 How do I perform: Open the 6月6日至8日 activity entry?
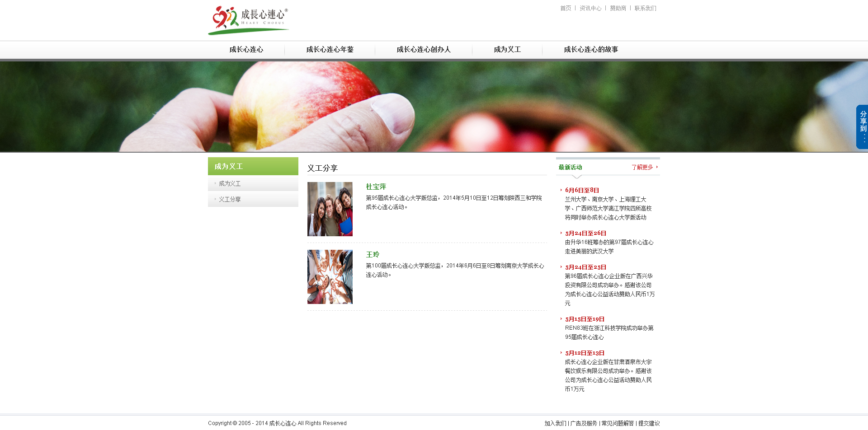click(582, 190)
